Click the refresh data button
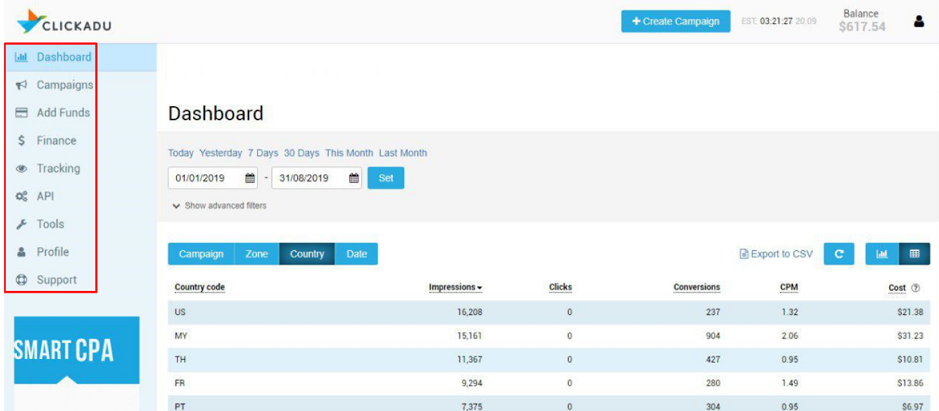939x411 pixels. 839,254
